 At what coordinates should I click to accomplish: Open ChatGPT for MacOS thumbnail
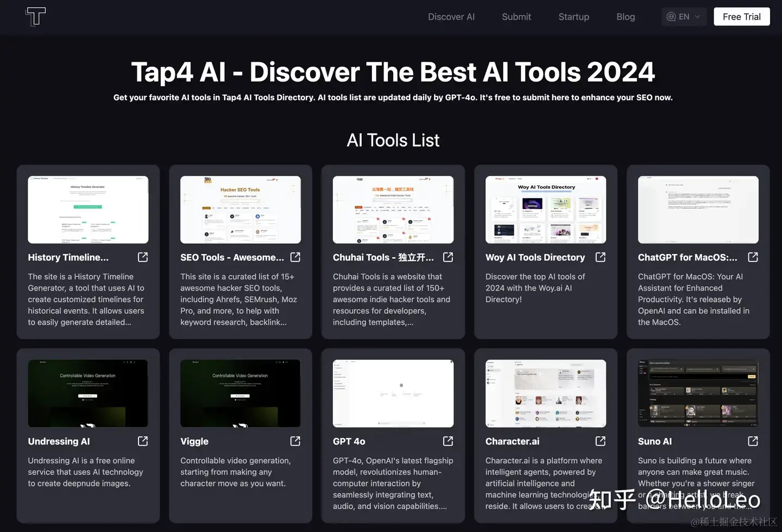(x=698, y=210)
